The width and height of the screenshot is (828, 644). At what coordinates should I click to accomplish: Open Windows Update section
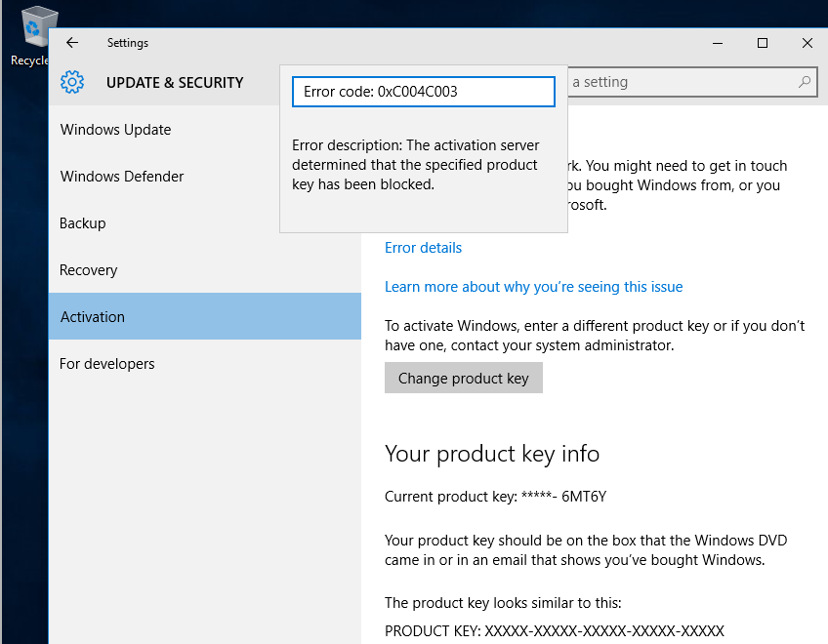pos(115,130)
